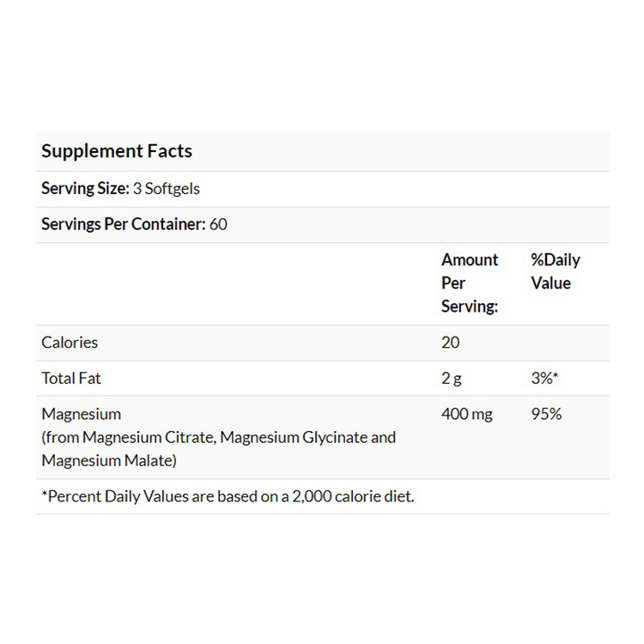Click 'Magnesium Glycinate' in the source list

click(x=292, y=437)
